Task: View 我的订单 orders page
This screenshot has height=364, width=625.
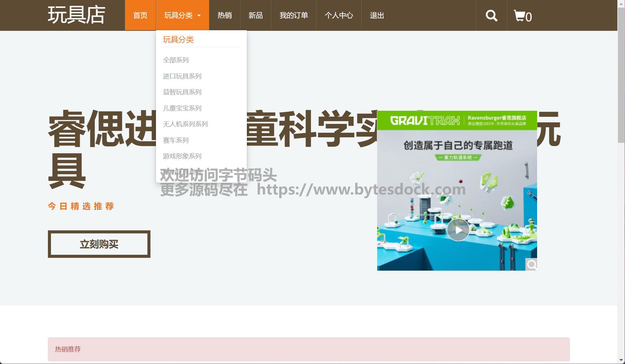Action: pyautogui.click(x=294, y=15)
